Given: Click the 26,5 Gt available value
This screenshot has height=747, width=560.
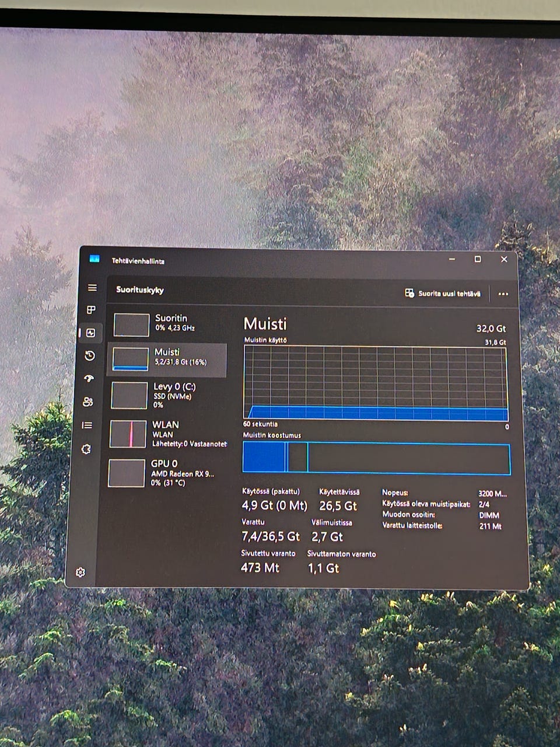Looking at the screenshot, I should [x=338, y=506].
